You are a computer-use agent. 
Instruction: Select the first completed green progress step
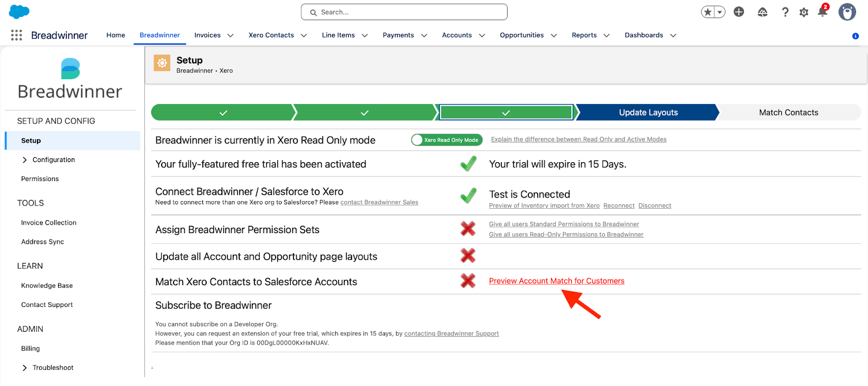coord(223,112)
